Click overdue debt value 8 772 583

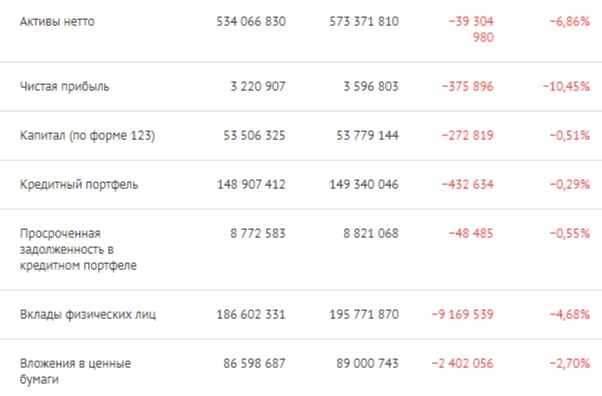pos(258,234)
